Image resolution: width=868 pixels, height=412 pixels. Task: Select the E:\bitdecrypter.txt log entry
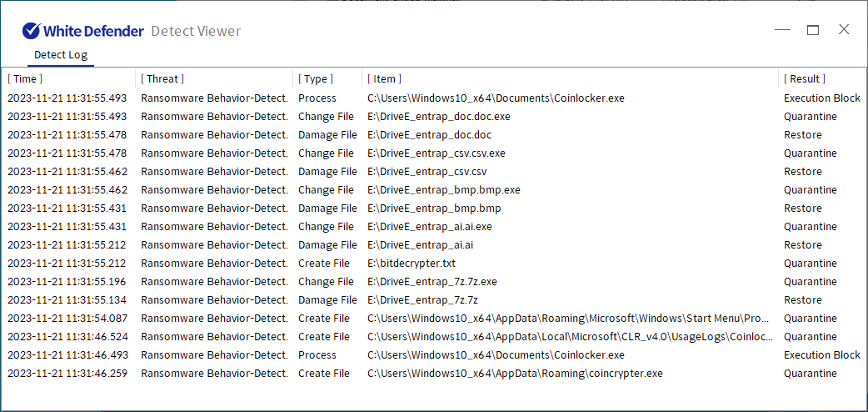434,264
